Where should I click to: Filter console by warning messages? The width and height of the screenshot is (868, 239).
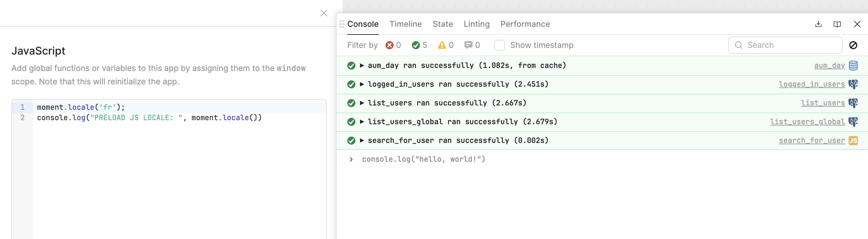(x=445, y=45)
